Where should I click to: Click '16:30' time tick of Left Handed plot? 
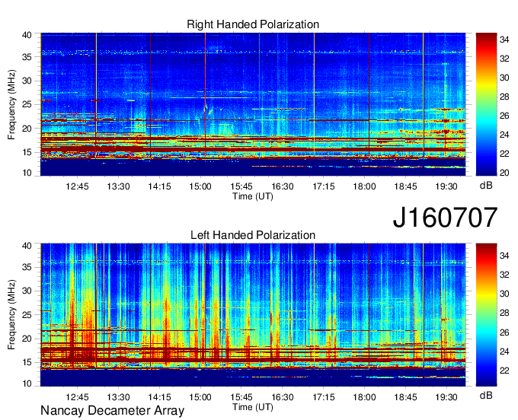[x=282, y=397]
